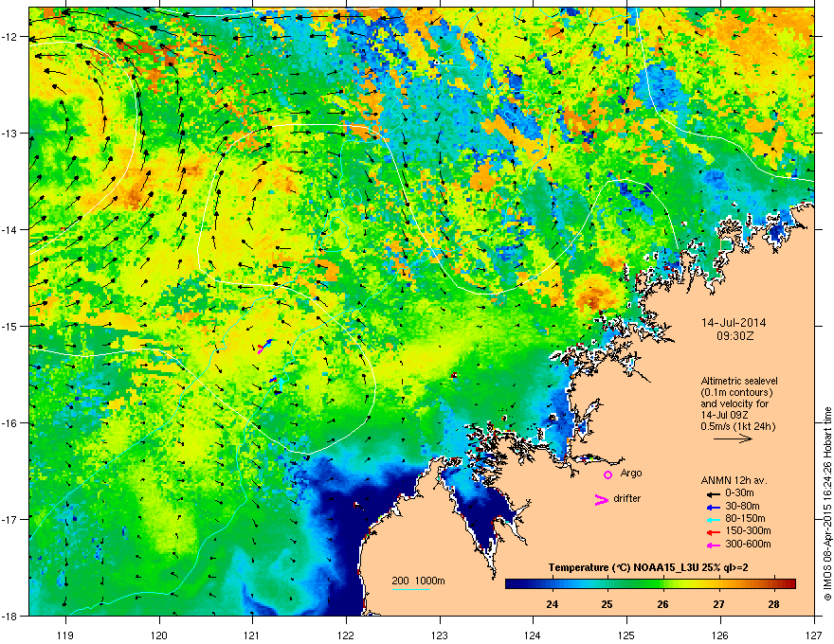Click the longitude axis label '123'

click(x=440, y=635)
